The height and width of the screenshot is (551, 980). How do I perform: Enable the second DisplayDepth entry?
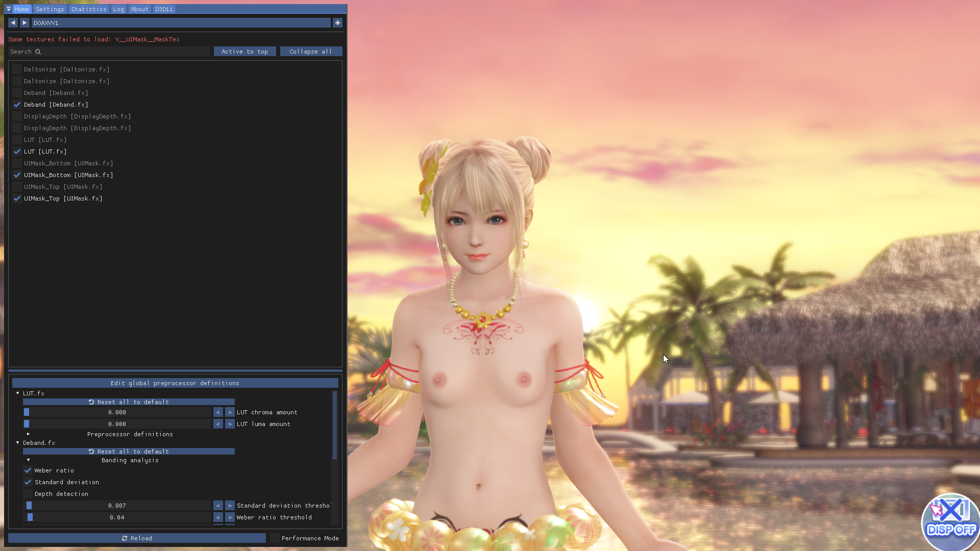pos(17,128)
